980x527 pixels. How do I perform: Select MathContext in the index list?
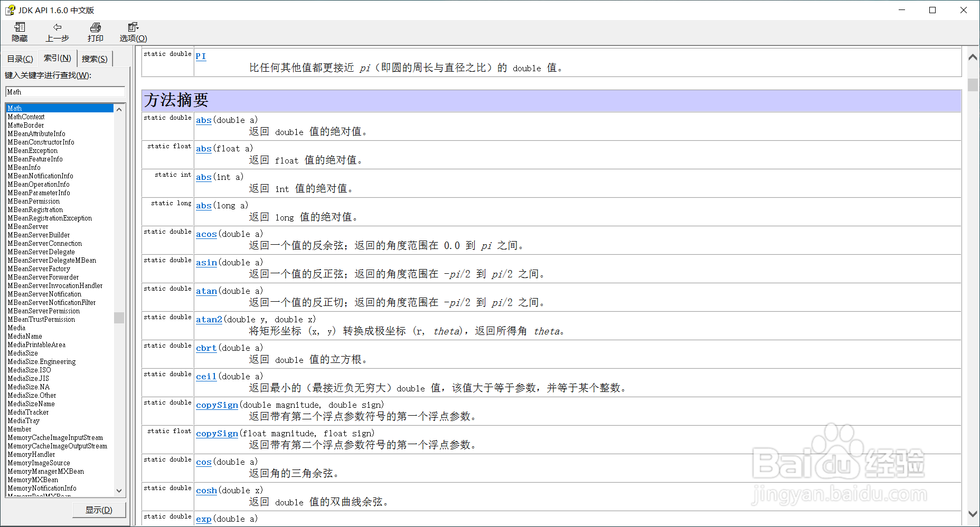(25, 117)
